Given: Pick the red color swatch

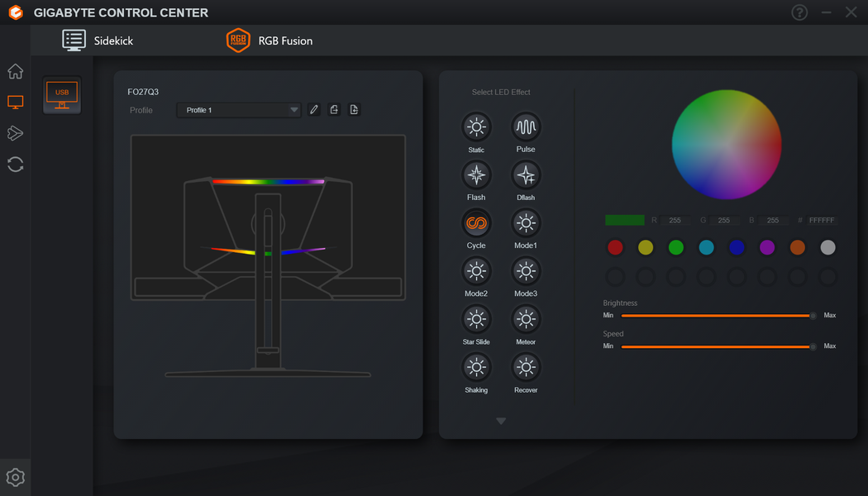Looking at the screenshot, I should pos(615,247).
